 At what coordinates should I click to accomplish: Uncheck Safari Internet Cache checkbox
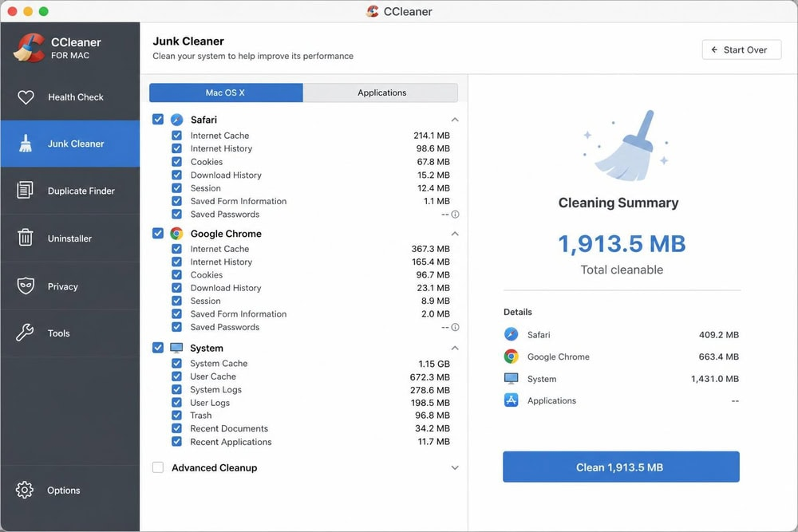(176, 136)
